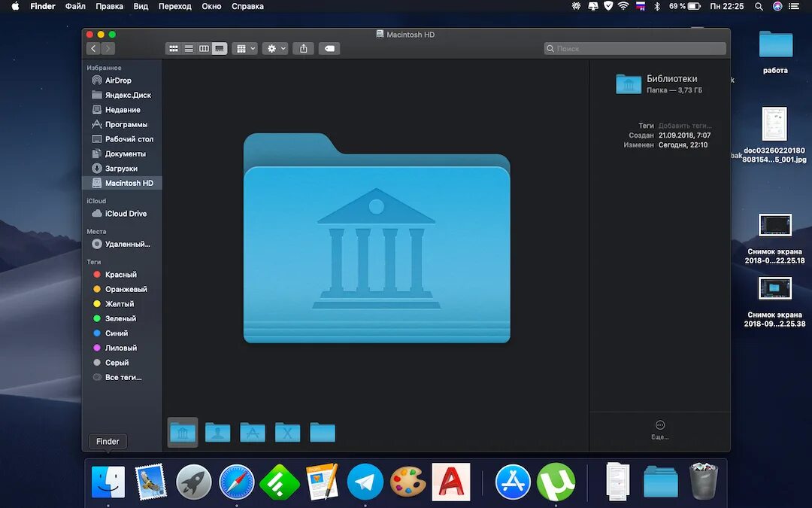Select the Applications folder thumbnail in filmstrip
Image resolution: width=812 pixels, height=508 pixels.
pyautogui.click(x=253, y=432)
